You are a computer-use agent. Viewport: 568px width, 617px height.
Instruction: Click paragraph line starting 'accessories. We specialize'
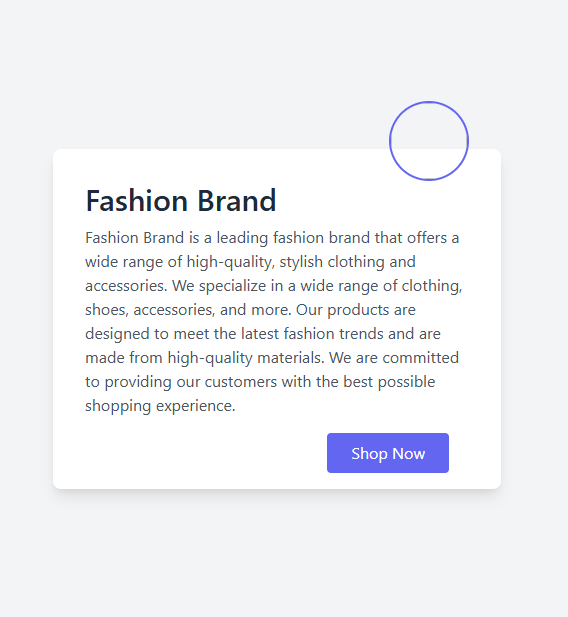[x=274, y=286]
